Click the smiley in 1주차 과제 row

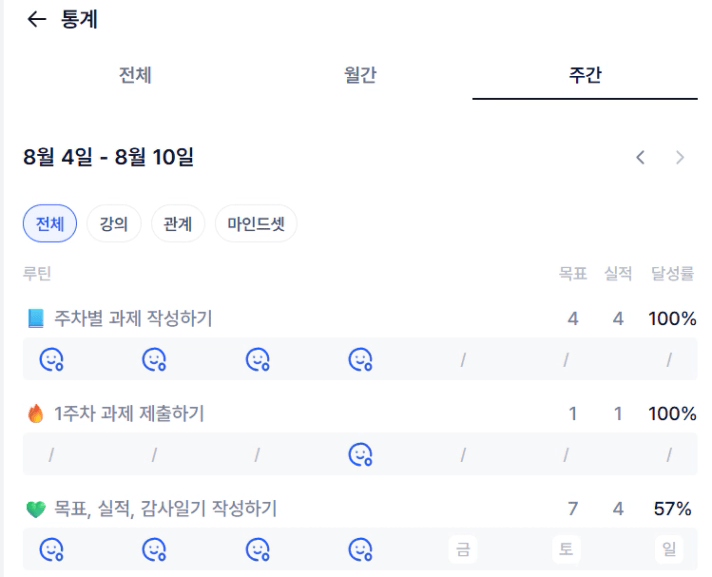pos(361,454)
